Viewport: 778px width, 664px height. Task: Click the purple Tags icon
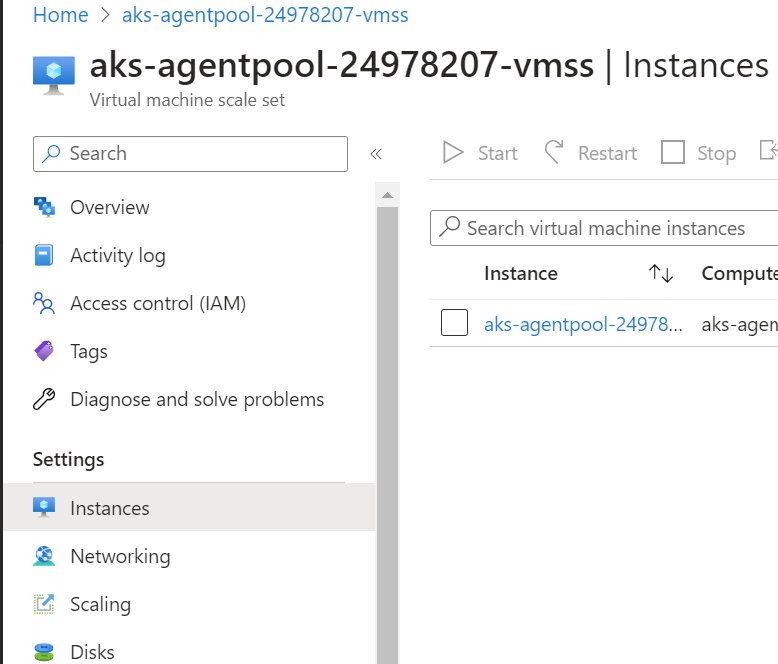click(x=44, y=351)
